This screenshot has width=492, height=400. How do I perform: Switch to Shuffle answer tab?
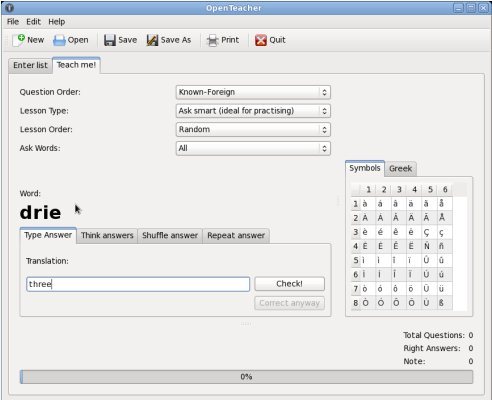pyautogui.click(x=170, y=236)
